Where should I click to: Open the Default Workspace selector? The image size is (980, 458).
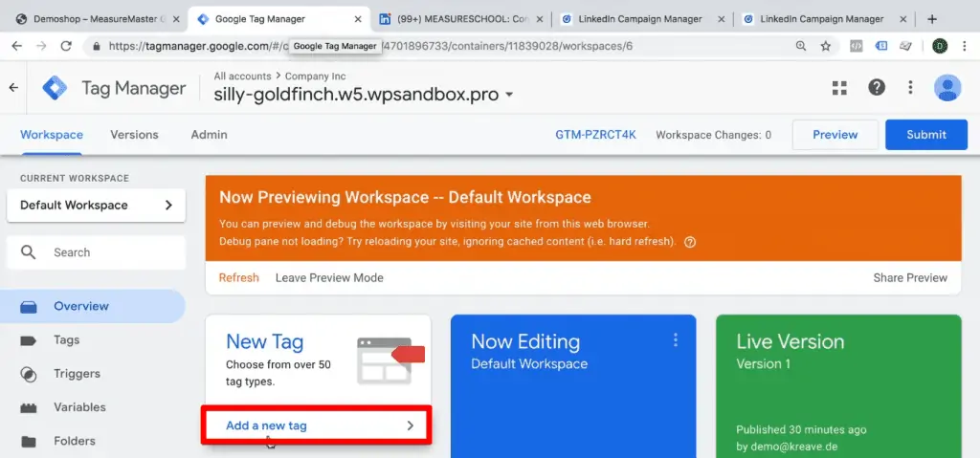(97, 205)
